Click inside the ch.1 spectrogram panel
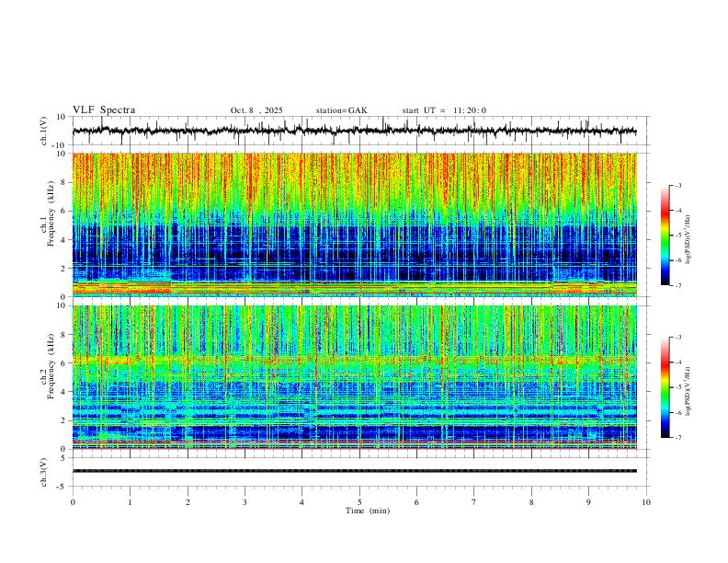 [354, 224]
